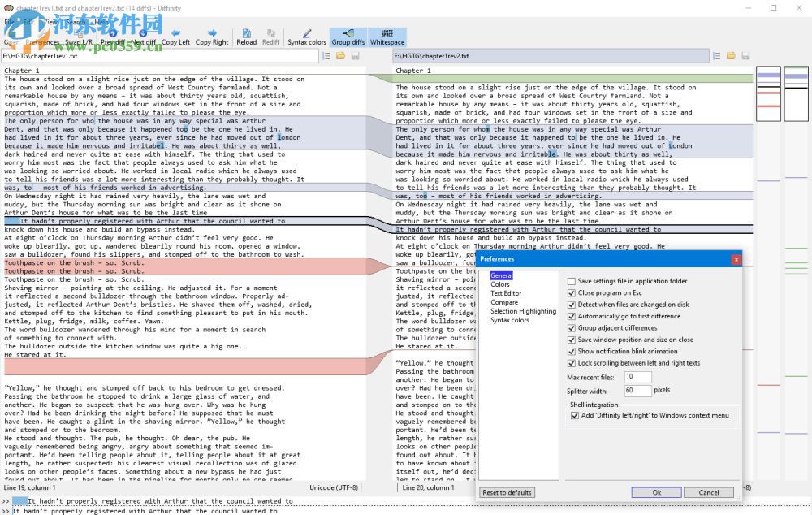Uncheck Close program on Esc
812x515 pixels.
pos(572,293)
